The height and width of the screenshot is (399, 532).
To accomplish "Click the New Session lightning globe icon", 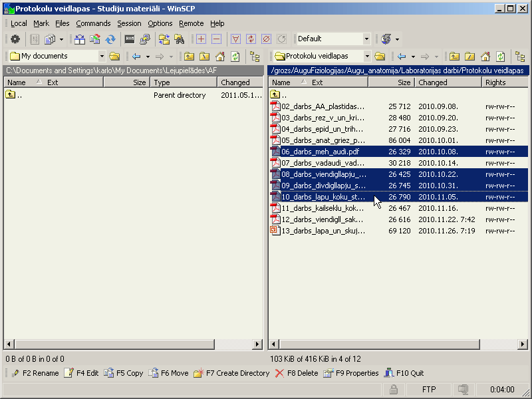I will click(x=386, y=39).
